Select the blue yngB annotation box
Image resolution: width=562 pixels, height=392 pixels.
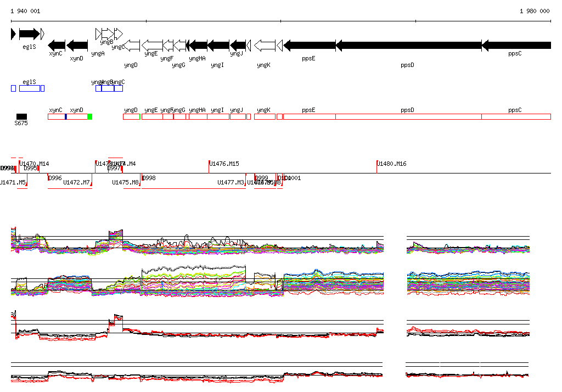(108, 88)
